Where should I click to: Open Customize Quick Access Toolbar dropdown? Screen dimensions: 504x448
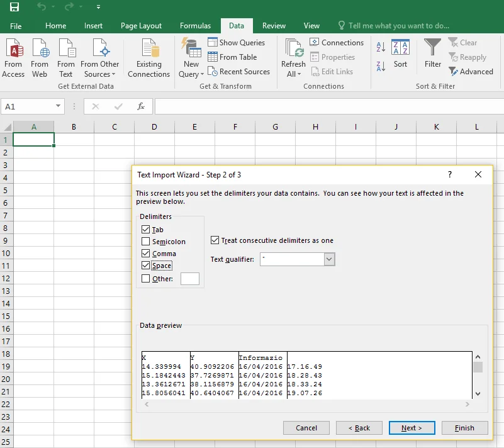[98, 7]
